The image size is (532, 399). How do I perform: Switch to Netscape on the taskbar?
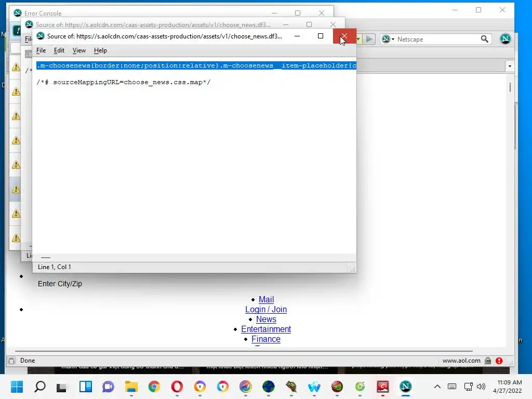pyautogui.click(x=405, y=387)
